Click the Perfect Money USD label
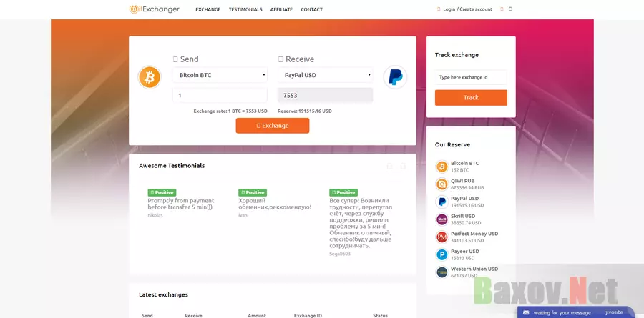Screen dimensions: 644x318 pyautogui.click(x=474, y=234)
